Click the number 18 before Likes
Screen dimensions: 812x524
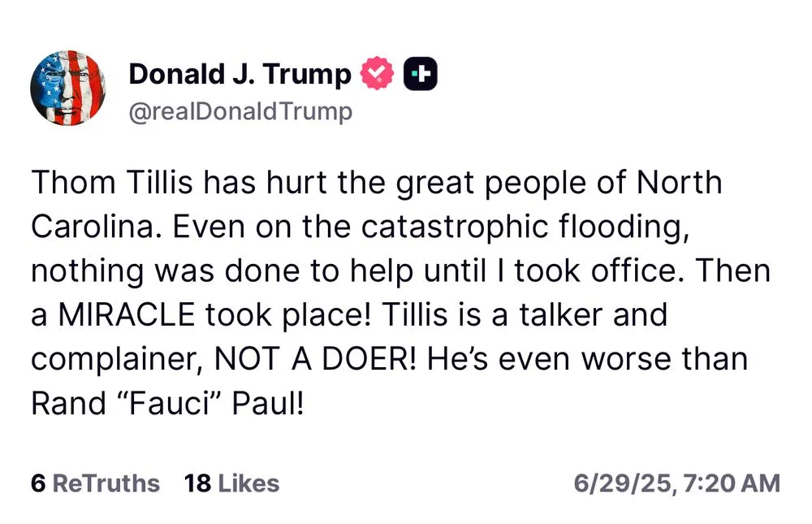coord(197,483)
